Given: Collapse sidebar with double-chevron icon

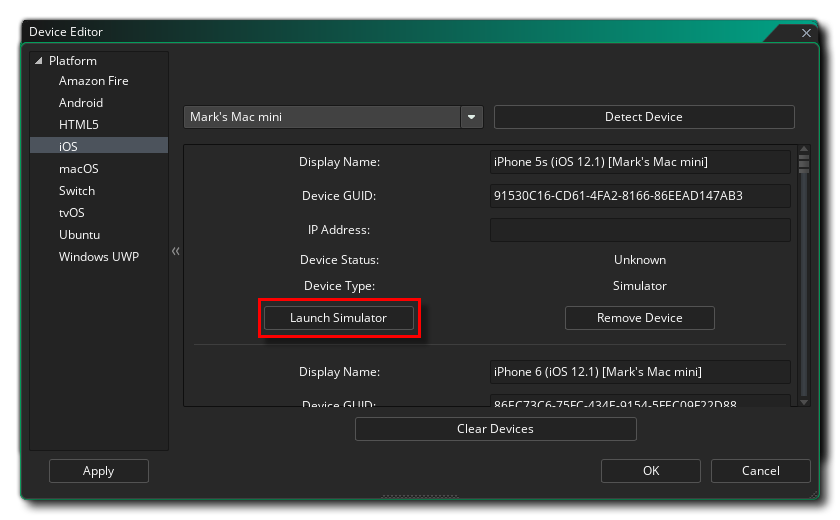Looking at the screenshot, I should pyautogui.click(x=176, y=251).
